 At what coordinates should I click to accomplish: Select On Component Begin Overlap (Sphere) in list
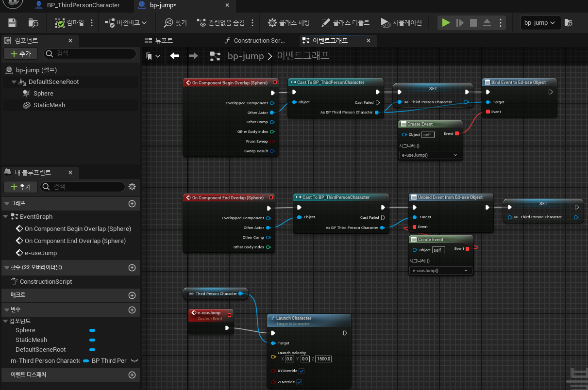tap(78, 229)
